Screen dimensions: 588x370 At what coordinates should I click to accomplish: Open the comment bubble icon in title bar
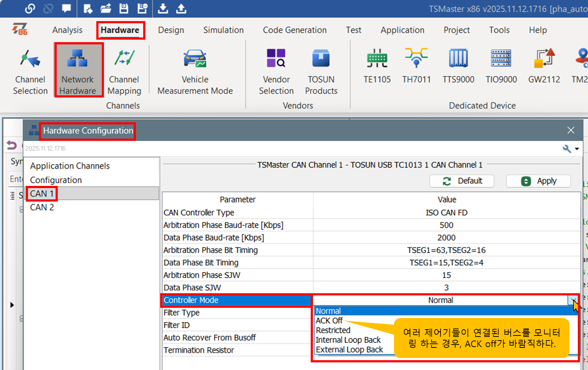[67, 8]
